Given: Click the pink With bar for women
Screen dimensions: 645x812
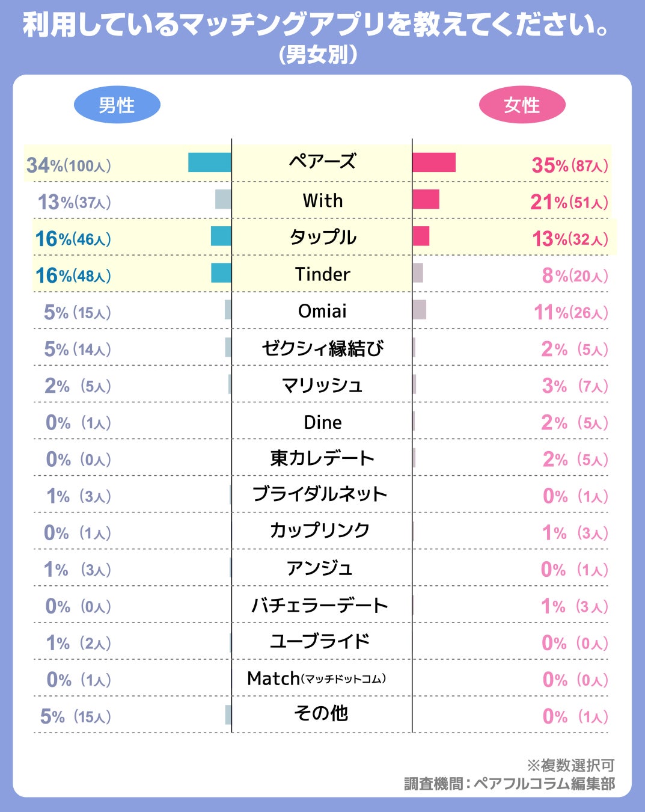Looking at the screenshot, I should (426, 199).
